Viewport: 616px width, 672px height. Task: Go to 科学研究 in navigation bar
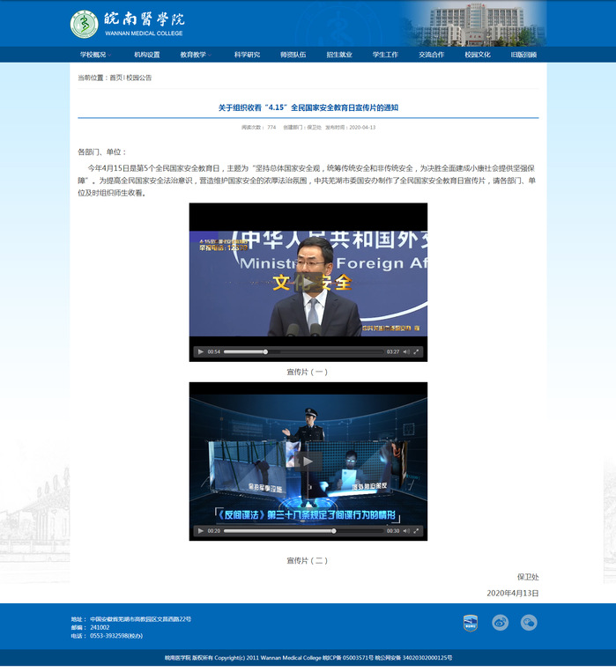click(247, 55)
